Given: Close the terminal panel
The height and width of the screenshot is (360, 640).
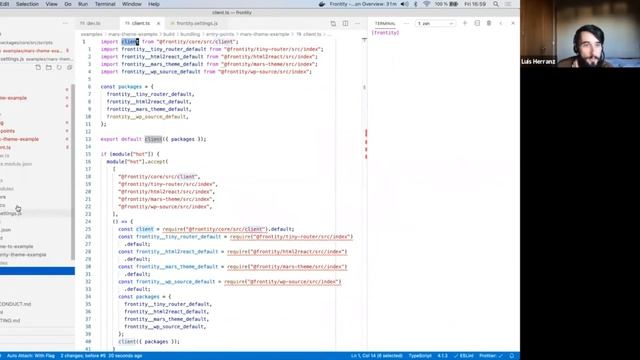Looking at the screenshot, I should [x=513, y=23].
